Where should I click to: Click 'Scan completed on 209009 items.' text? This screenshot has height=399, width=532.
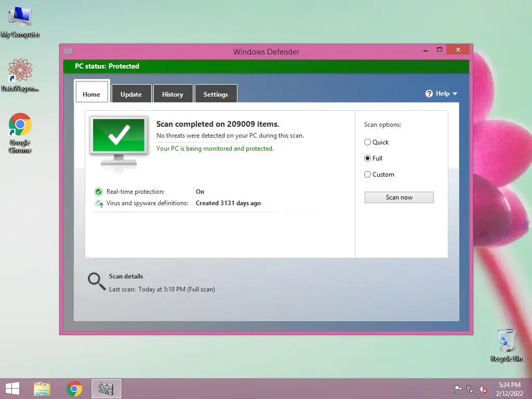pos(218,124)
